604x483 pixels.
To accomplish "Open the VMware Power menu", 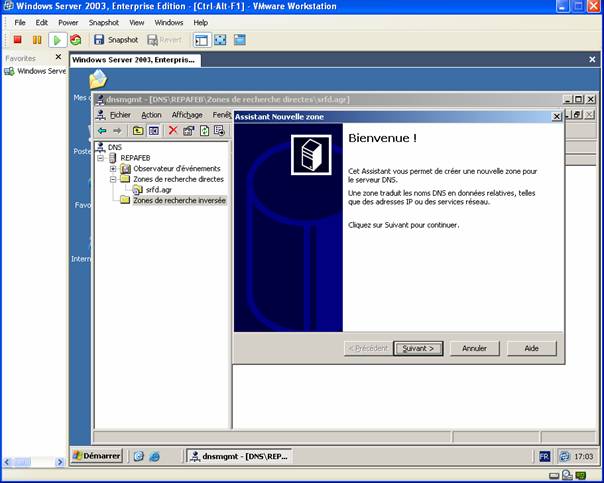I will tap(68, 22).
